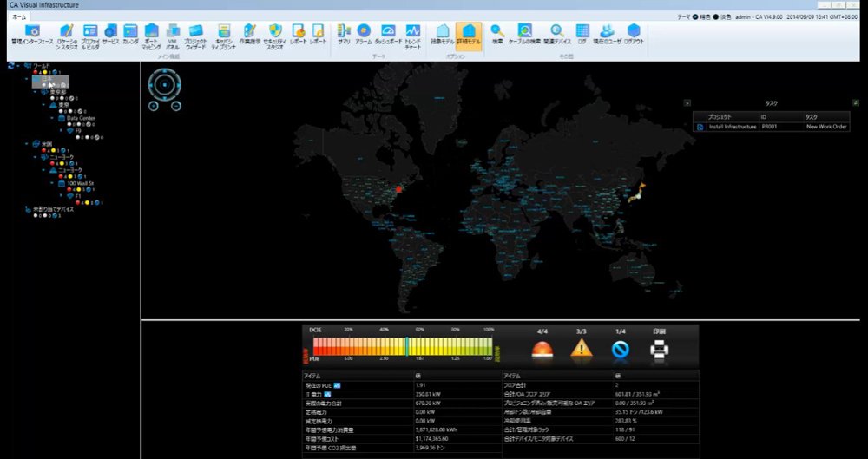Open the トレンドチャート trend chart
868x459 pixels.
[413, 37]
